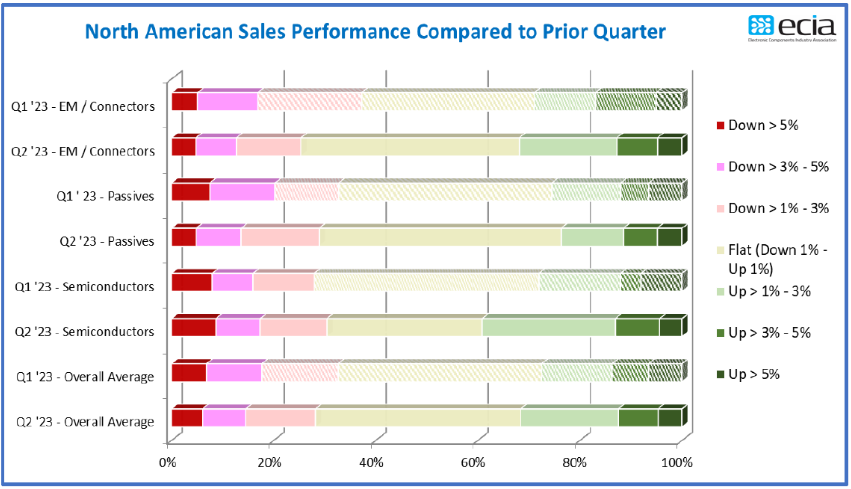Image resolution: width=851 pixels, height=489 pixels.
Task: Click the 'Up > 3% - 5%' legend entry
Action: [764, 333]
